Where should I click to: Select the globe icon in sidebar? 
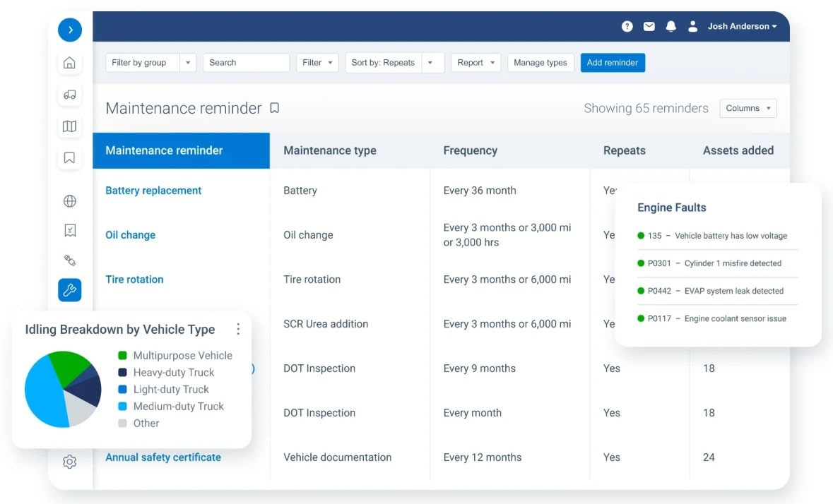[x=69, y=201]
